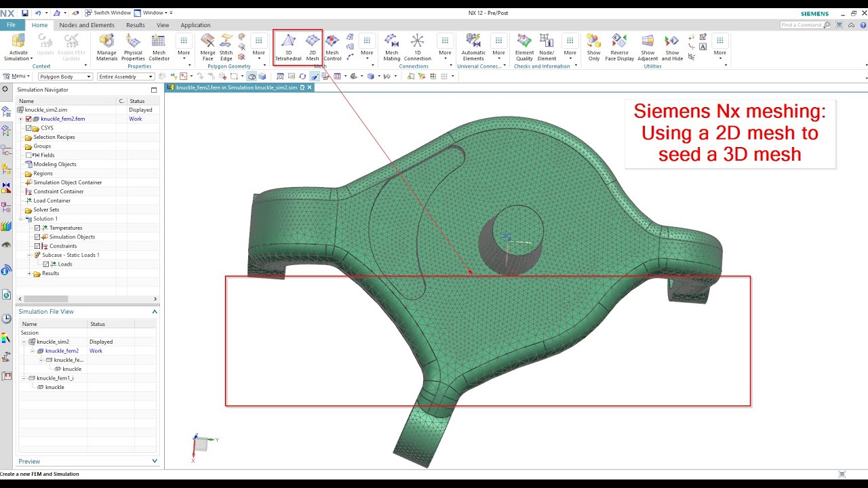Image resolution: width=868 pixels, height=488 pixels.
Task: Open Manage Materials
Action: 107,47
